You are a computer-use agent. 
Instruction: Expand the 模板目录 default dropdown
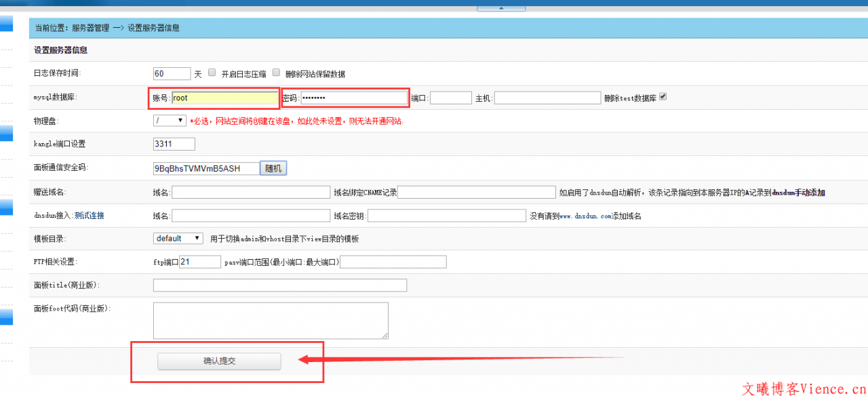click(178, 238)
